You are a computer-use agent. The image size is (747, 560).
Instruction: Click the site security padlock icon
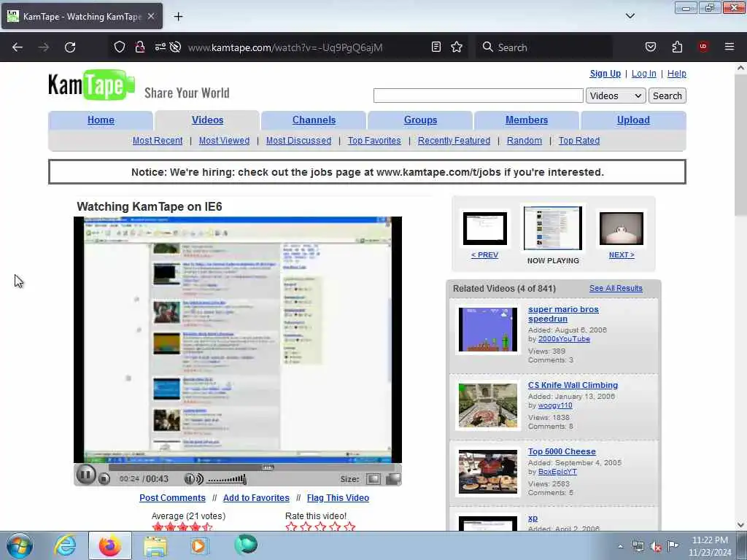[139, 47]
